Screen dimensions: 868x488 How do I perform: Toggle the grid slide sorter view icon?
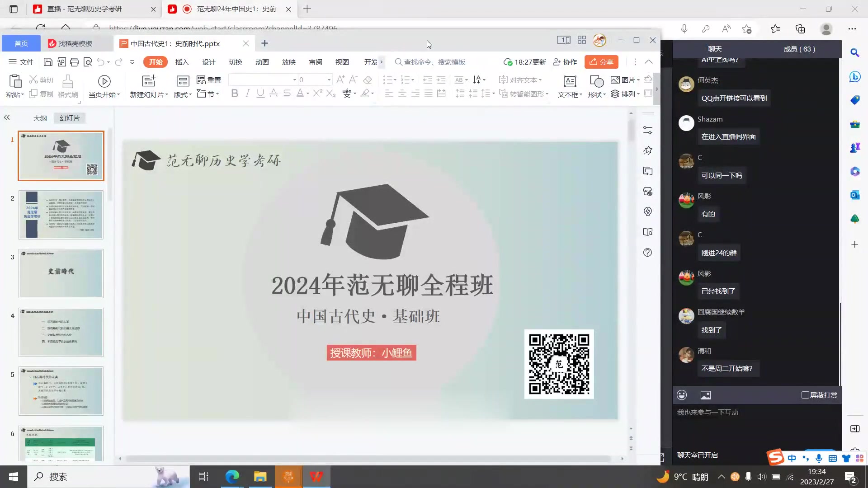(582, 40)
